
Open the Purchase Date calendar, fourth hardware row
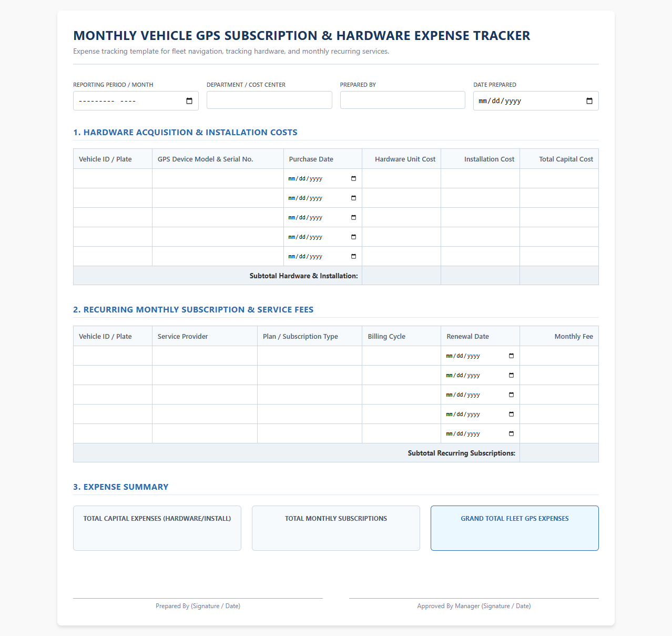[x=353, y=237]
